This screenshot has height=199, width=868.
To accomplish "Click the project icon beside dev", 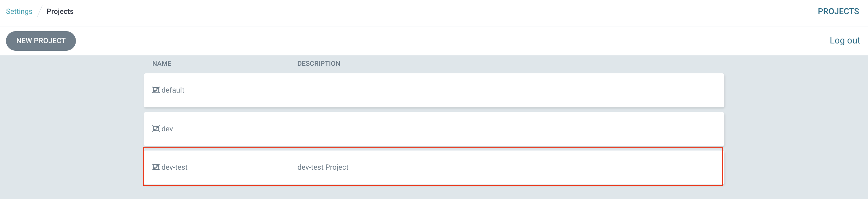I will click(x=156, y=129).
